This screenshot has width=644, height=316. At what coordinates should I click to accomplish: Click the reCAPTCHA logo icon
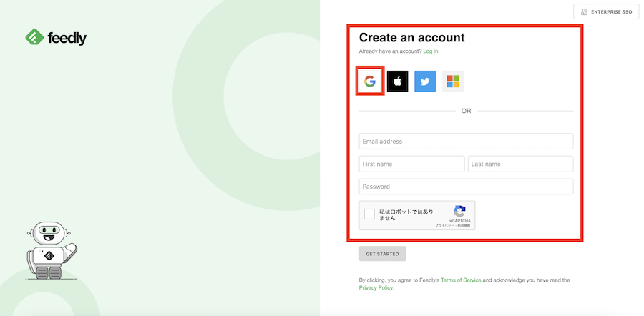tap(459, 211)
